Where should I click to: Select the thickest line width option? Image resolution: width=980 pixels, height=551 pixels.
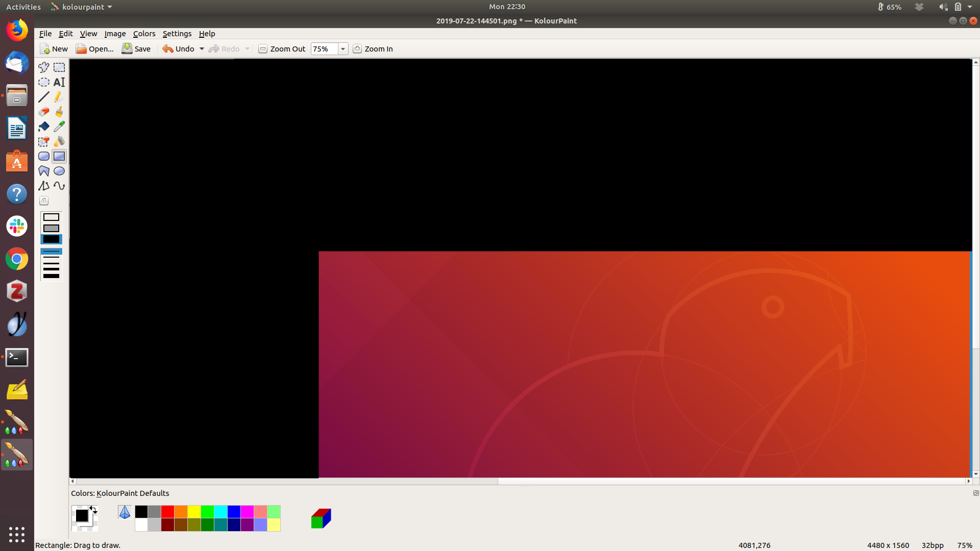(51, 276)
